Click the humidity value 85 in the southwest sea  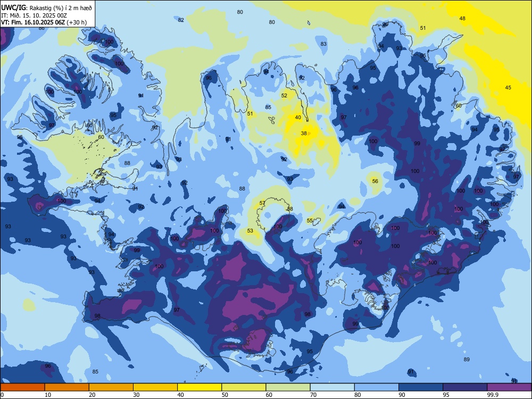[95, 371]
